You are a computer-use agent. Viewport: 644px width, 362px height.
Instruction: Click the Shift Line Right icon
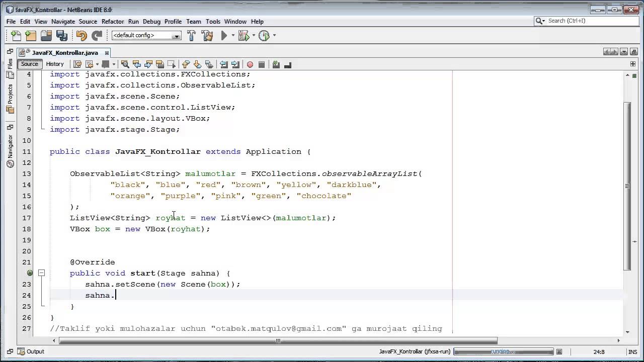click(235, 64)
